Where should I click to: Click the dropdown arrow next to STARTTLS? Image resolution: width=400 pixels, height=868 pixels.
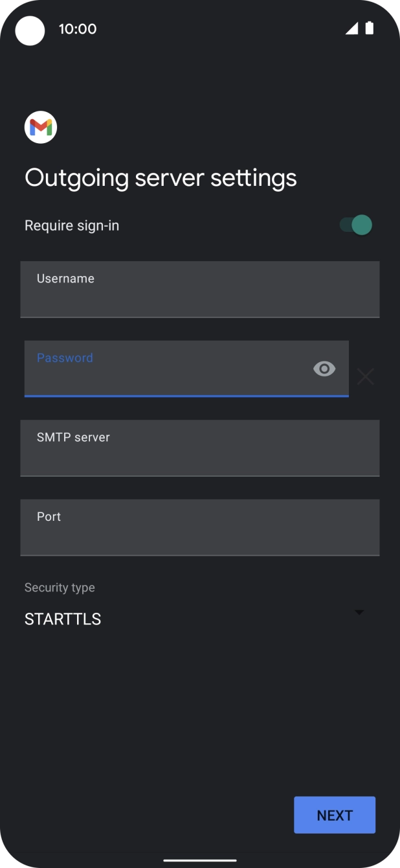pos(359,611)
